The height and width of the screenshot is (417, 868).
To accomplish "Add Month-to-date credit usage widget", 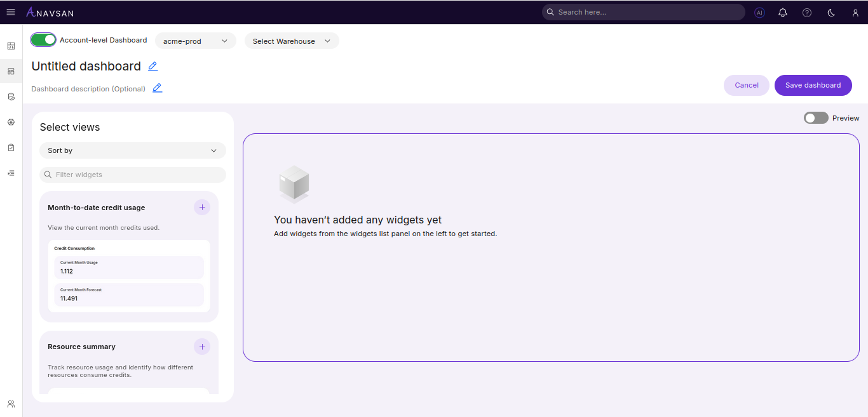I will [202, 207].
